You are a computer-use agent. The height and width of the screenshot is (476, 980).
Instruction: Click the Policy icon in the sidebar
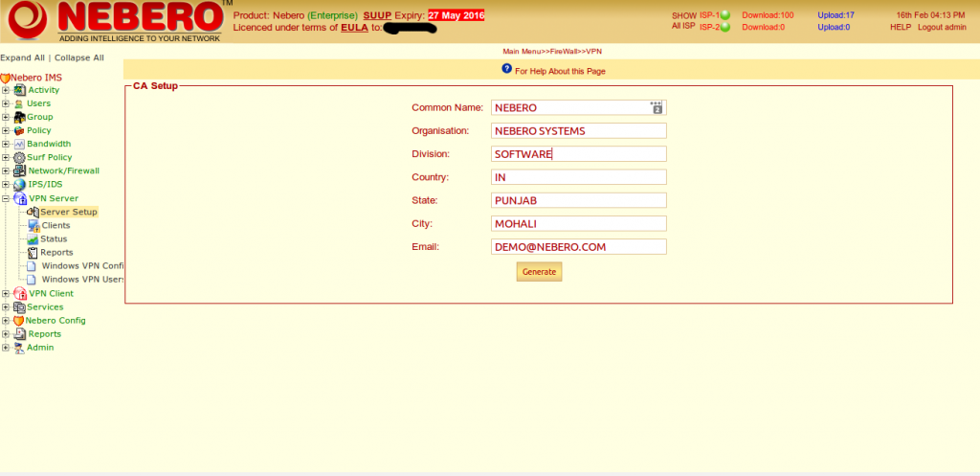20,130
